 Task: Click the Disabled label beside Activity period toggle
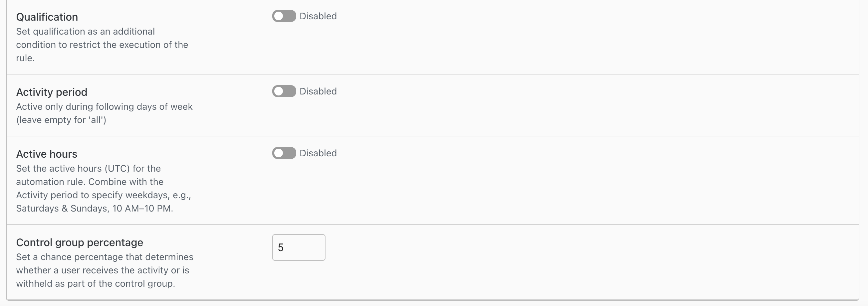coord(318,91)
